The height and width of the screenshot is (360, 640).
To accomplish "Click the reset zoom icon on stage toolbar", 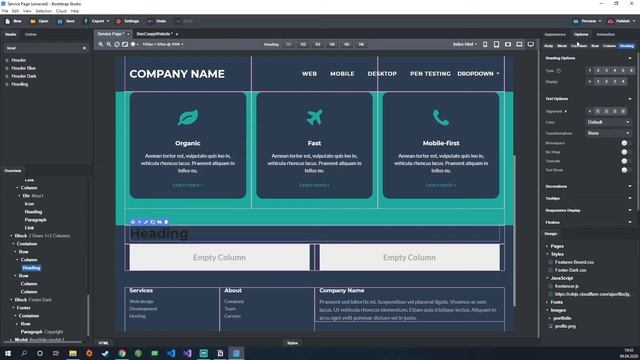I will tap(117, 44).
